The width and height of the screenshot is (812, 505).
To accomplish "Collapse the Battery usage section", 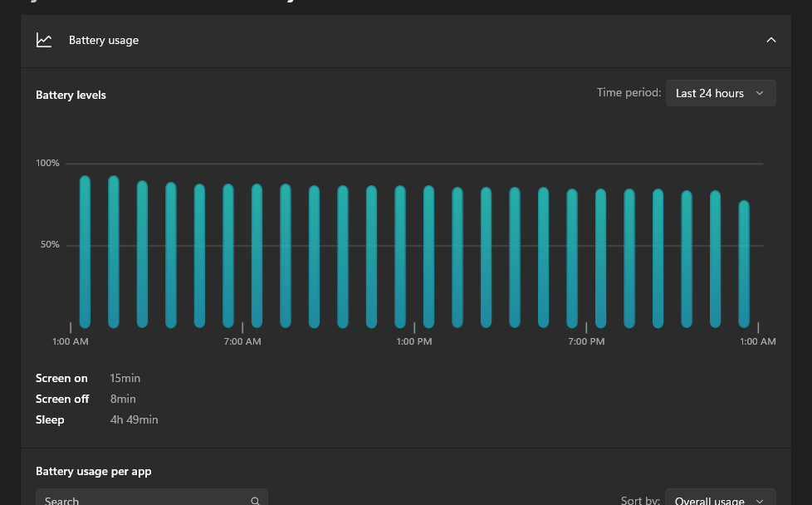I will click(x=770, y=40).
